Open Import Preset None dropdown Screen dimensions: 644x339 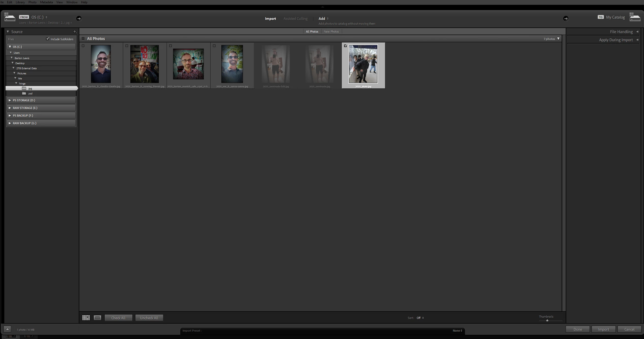click(457, 330)
